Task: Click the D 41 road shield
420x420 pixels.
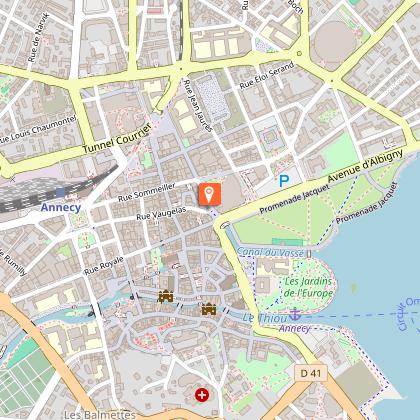Action: pos(311,373)
